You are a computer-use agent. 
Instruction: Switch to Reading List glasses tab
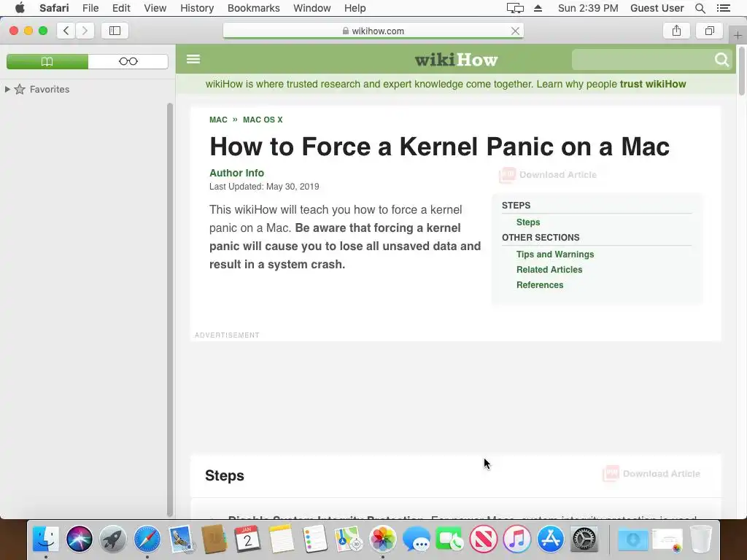(x=128, y=61)
